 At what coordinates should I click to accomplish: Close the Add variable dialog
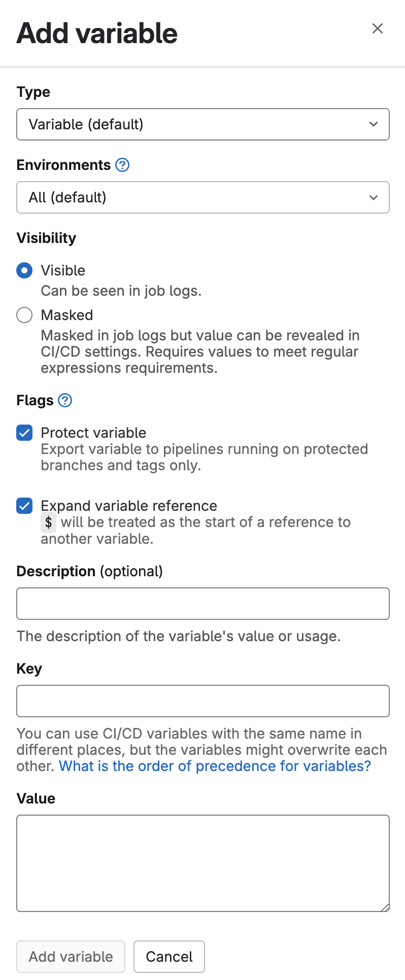tap(378, 29)
